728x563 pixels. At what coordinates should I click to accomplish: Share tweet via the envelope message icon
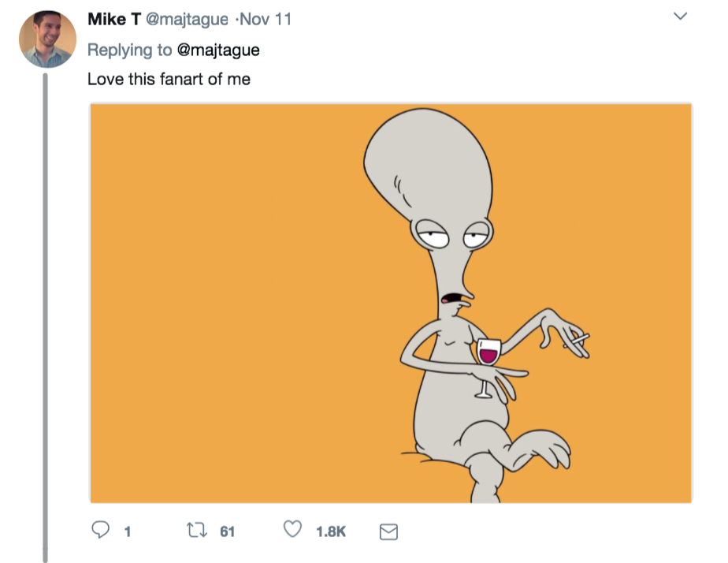coord(388,532)
